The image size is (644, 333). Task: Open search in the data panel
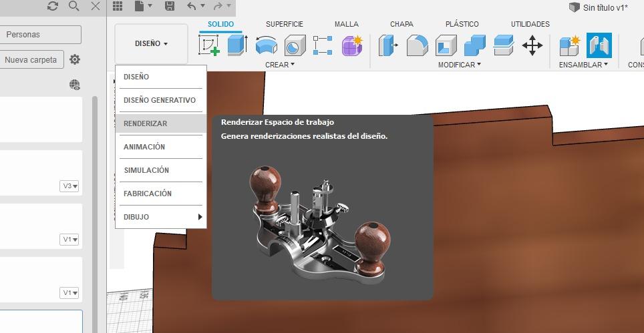coord(74,6)
